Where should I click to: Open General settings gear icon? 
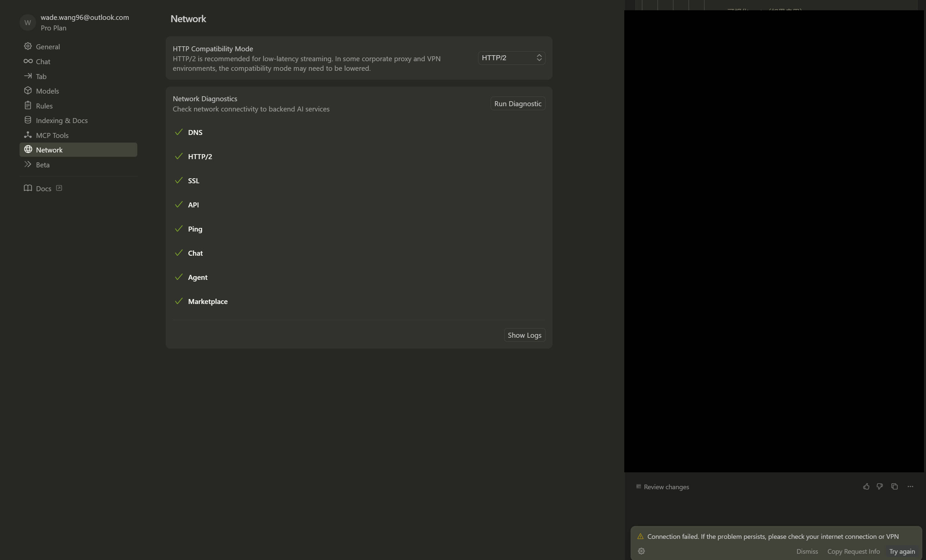tap(28, 46)
